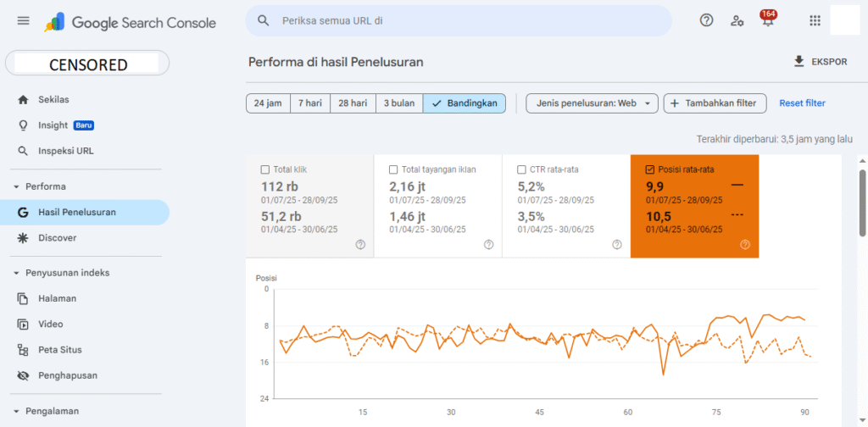
Task: Open the notifications bell icon
Action: (x=768, y=22)
